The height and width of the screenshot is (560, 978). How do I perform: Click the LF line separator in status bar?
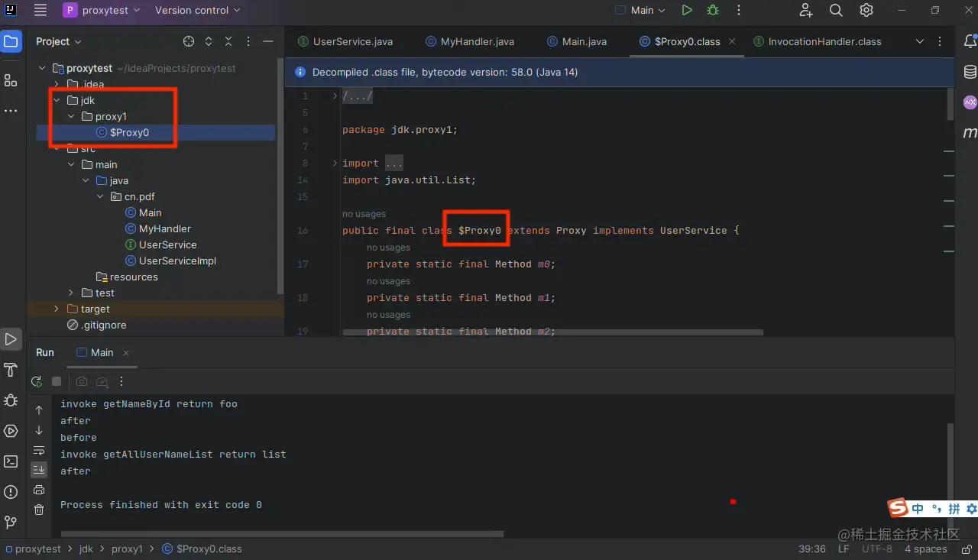pos(844,549)
